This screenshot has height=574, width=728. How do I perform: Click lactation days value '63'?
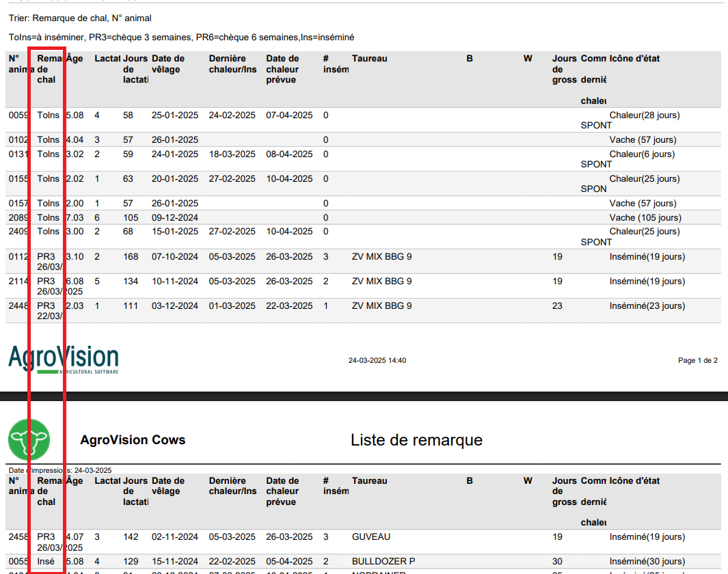click(128, 178)
